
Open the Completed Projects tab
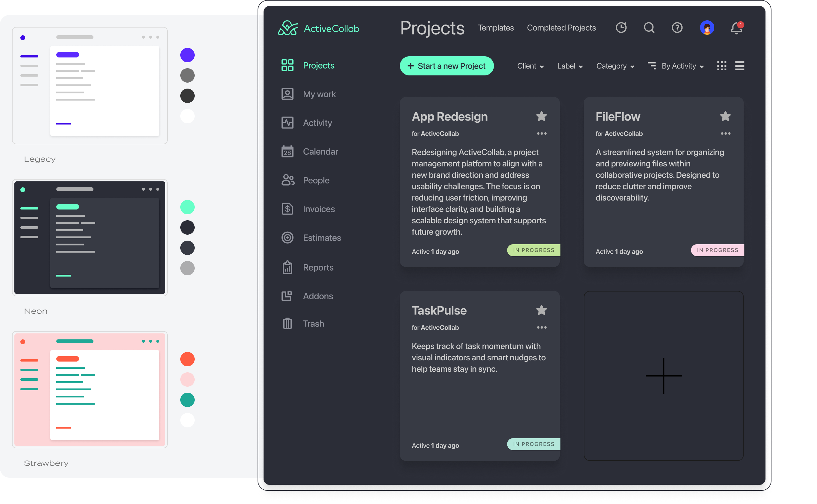point(561,28)
